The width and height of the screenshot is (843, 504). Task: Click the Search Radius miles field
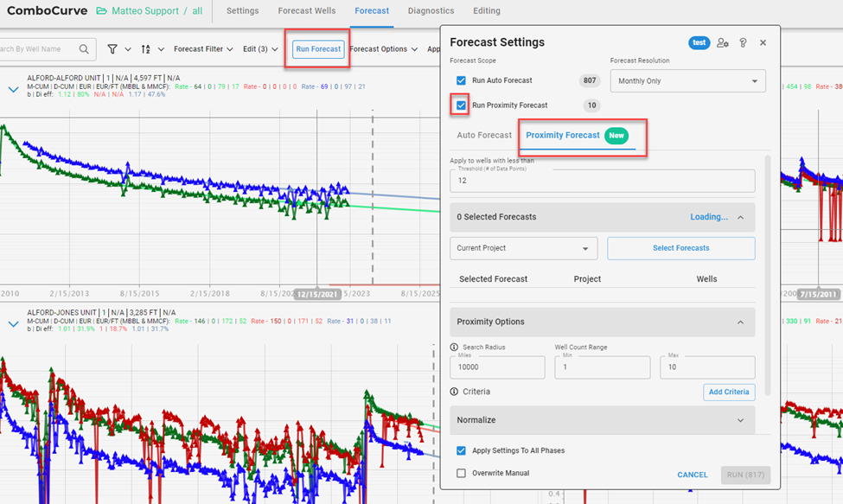[497, 367]
